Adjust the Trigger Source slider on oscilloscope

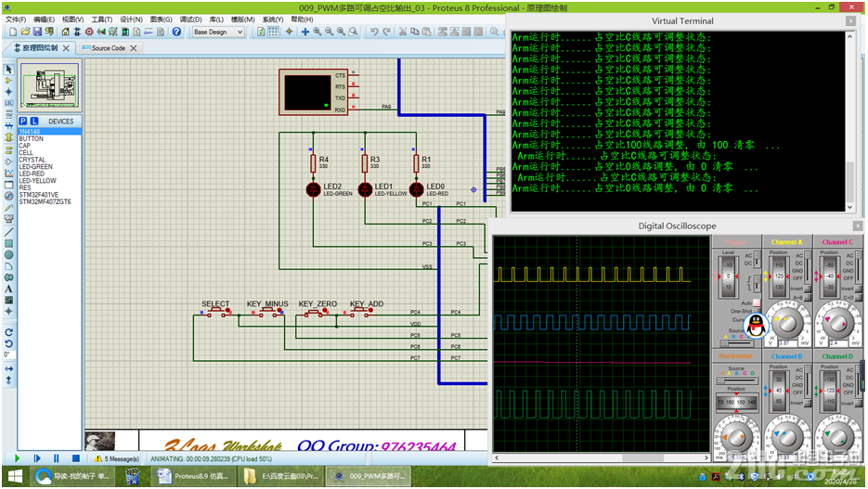point(737,343)
